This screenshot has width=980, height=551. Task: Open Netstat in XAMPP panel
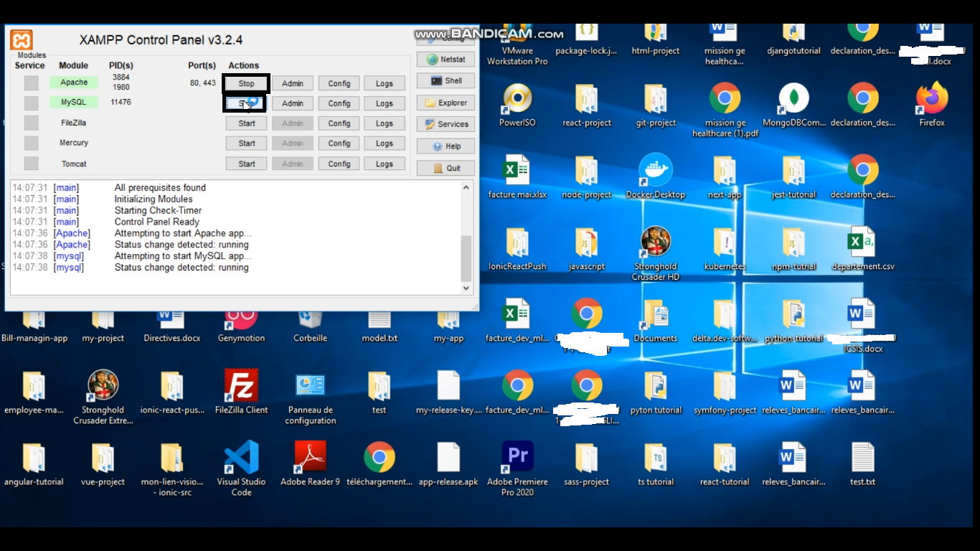point(446,60)
